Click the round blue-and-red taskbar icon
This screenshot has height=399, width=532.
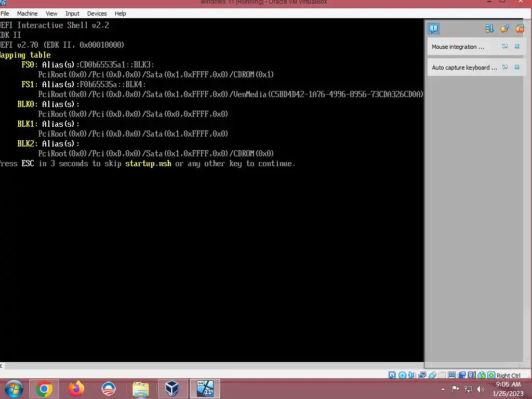pyautogui.click(x=109, y=389)
